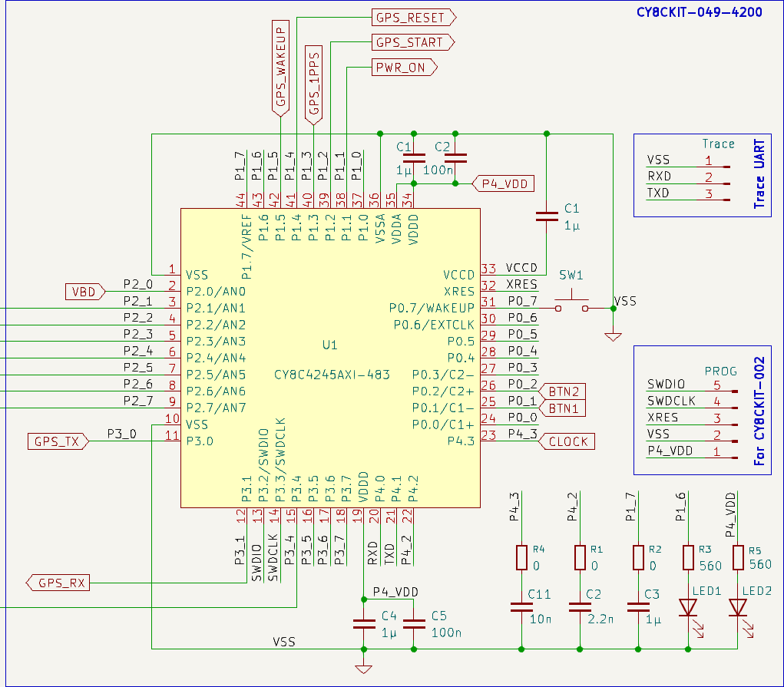Select the P3.3/SWDCLK pin name
This screenshot has height=687, width=784.
coord(280,460)
